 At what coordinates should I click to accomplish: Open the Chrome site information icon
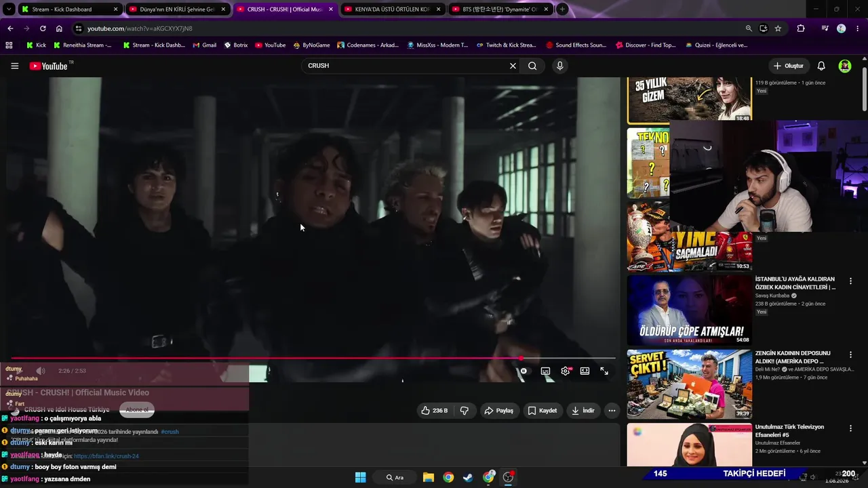[79, 28]
